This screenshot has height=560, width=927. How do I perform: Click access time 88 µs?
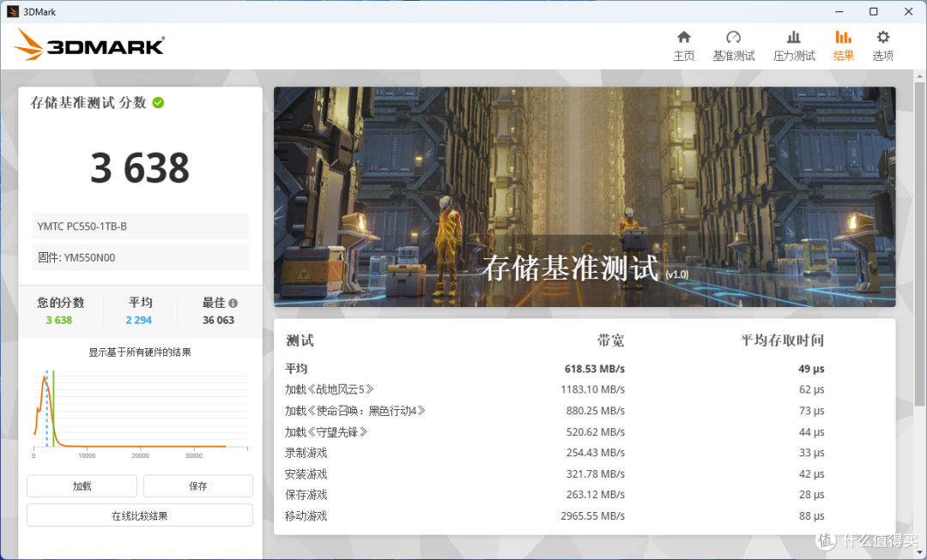[x=811, y=515]
